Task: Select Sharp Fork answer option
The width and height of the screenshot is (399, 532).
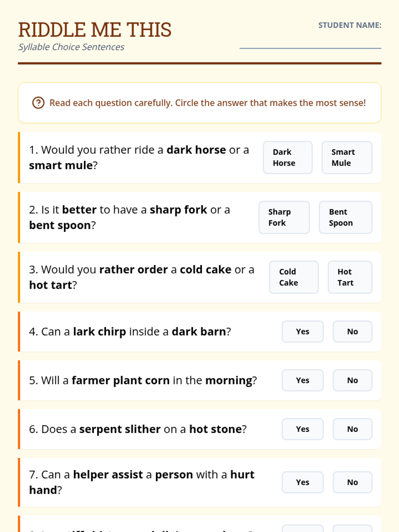Action: (x=284, y=217)
